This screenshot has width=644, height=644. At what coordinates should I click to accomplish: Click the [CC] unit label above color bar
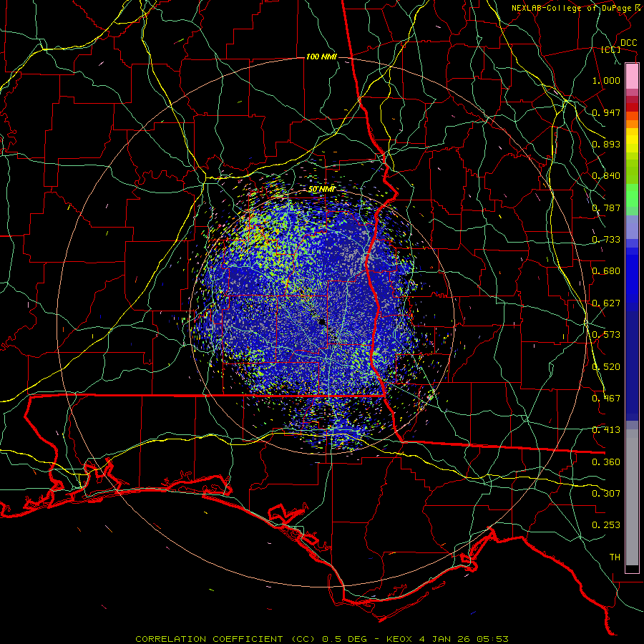tap(611, 49)
